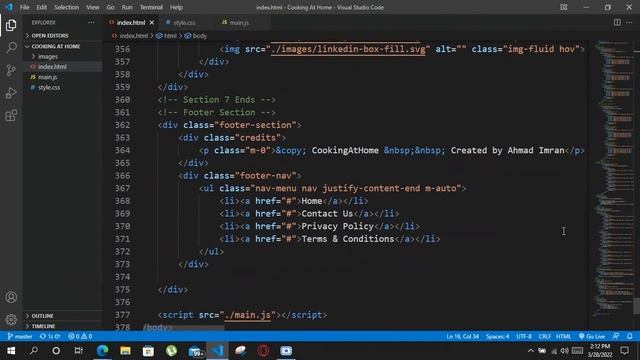Click the editor vertical scrollbar thumb
The width and height of the screenshot is (640, 360).
tap(636, 306)
